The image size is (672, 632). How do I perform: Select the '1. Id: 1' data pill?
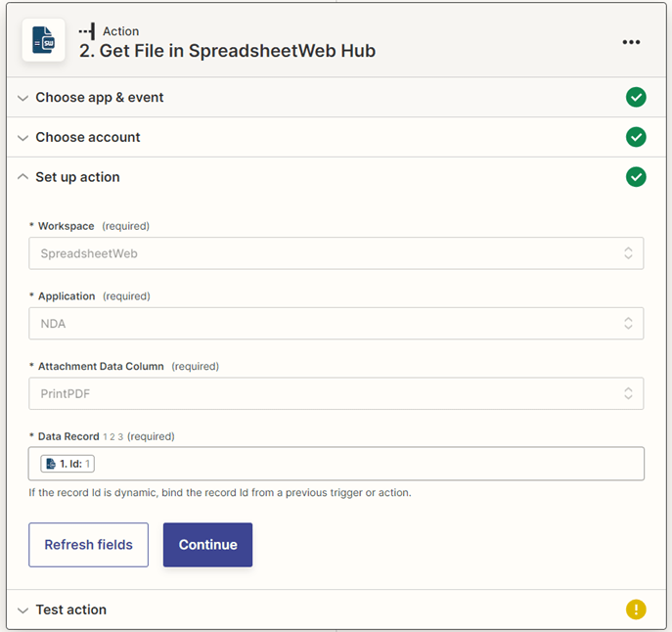(67, 464)
